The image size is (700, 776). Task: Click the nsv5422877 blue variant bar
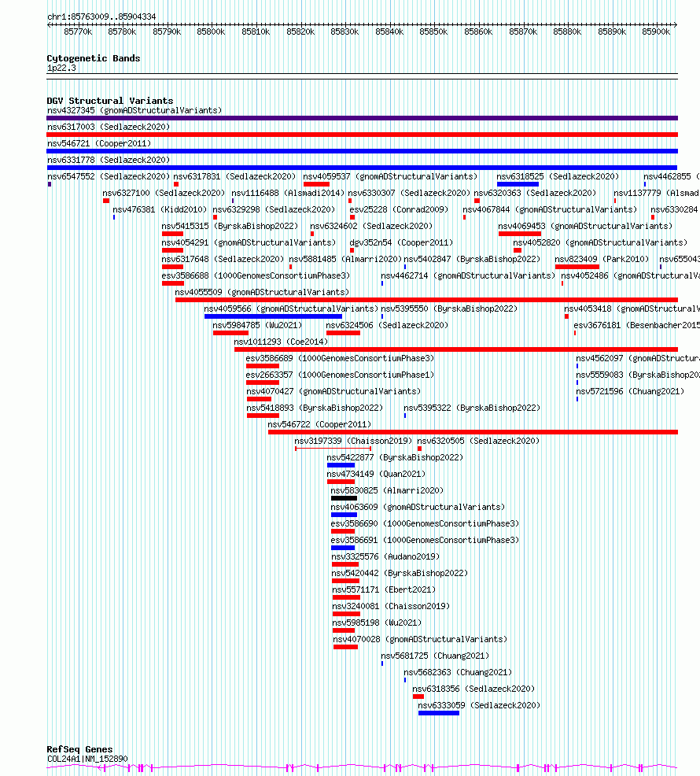[341, 465]
